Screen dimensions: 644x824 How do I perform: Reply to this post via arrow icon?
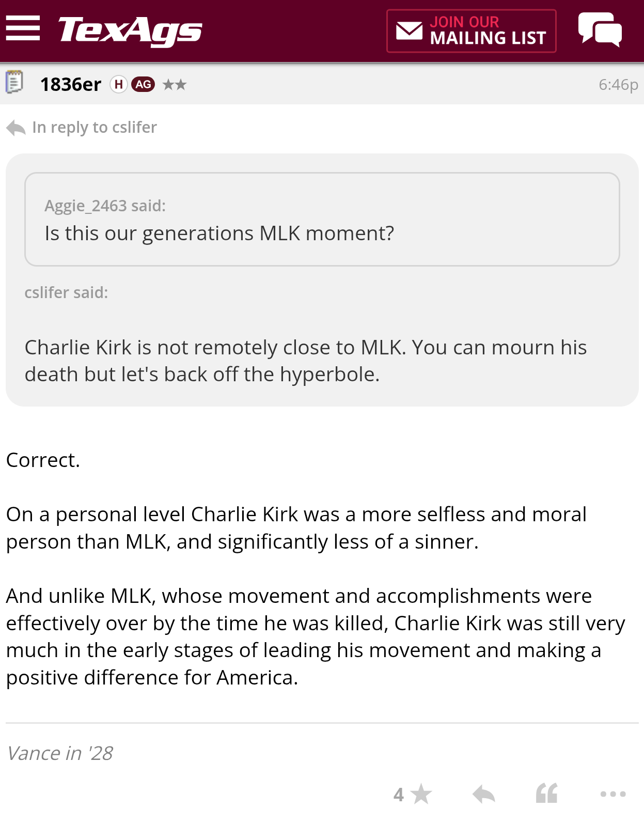[x=484, y=794]
